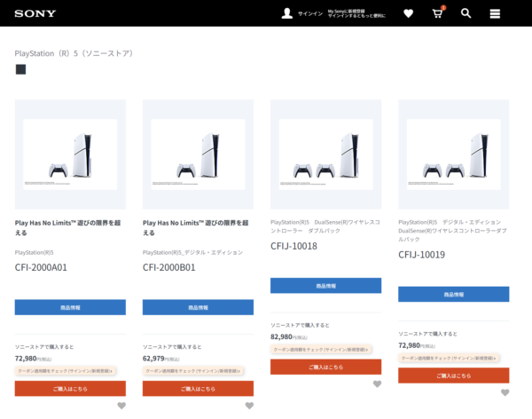Check coupon link under 82,980 price

(321, 350)
